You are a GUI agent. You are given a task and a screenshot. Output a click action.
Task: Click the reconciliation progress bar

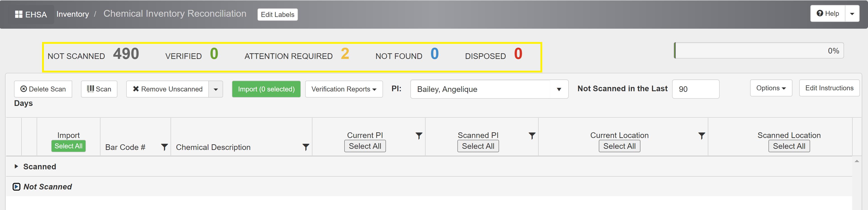tap(759, 51)
